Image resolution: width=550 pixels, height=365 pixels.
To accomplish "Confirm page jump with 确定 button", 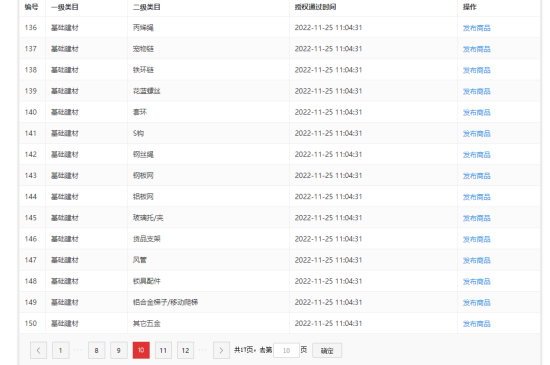I will click(x=327, y=350).
